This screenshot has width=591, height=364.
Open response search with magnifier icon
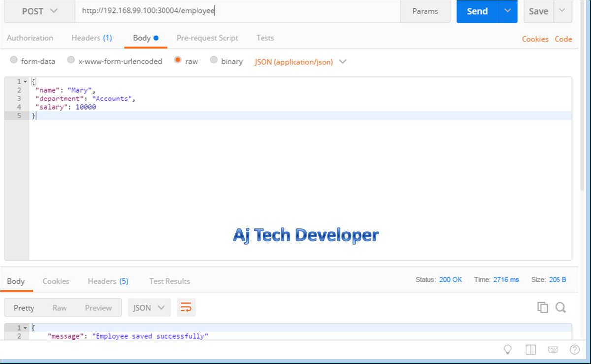[x=561, y=307]
